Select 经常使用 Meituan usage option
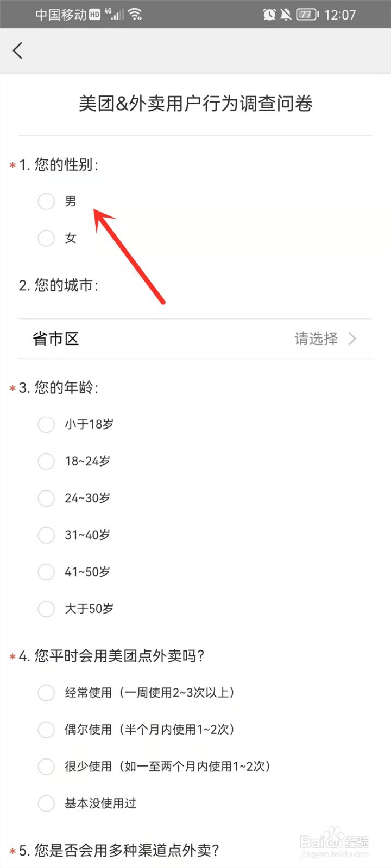Viewport: 391px width, 868px height. pos(46,693)
